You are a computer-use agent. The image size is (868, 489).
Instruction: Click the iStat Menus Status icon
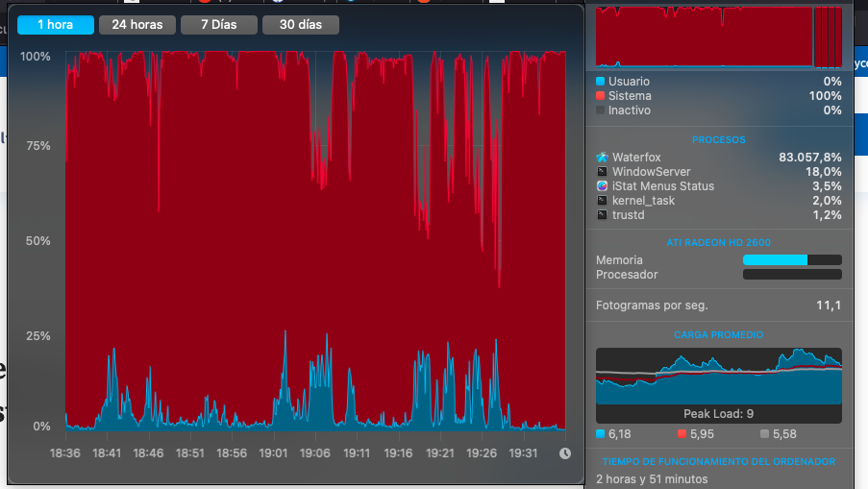(602, 185)
